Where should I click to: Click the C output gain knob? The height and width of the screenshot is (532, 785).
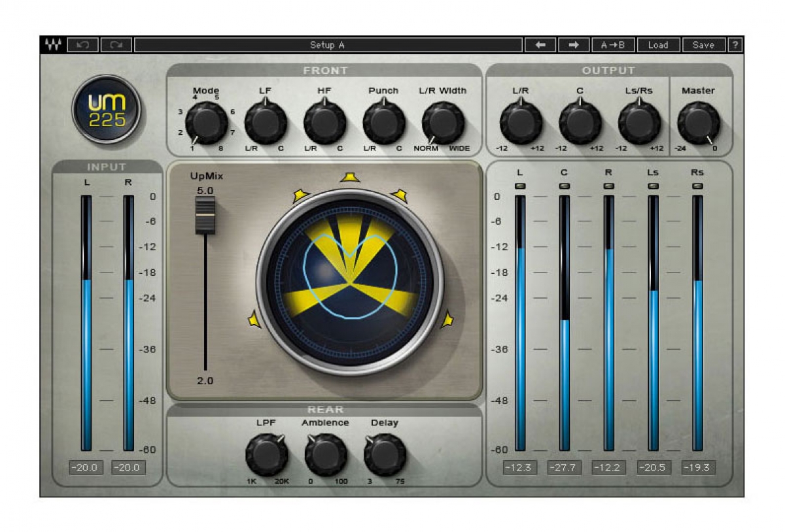pyautogui.click(x=580, y=123)
